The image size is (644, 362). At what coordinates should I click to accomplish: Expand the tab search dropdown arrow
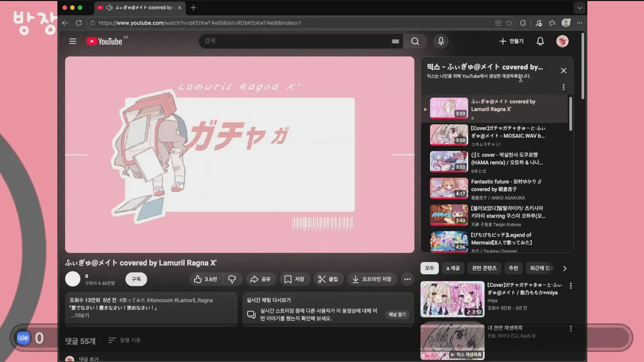[x=580, y=8]
